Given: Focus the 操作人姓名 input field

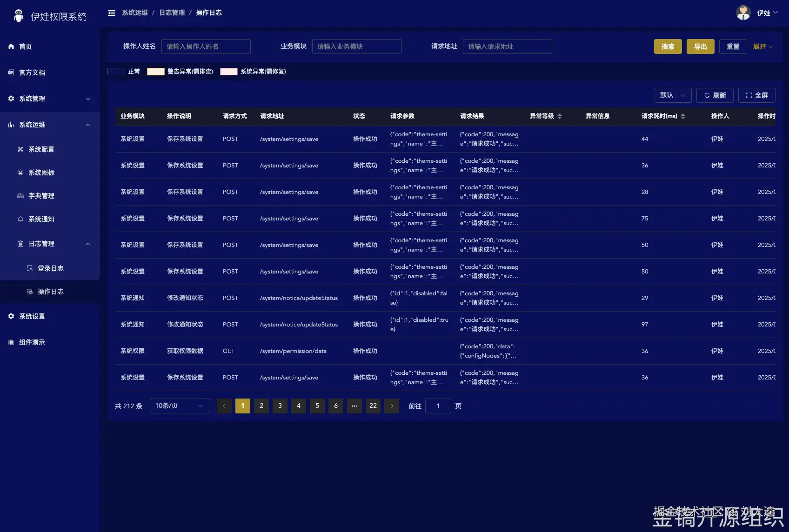Looking at the screenshot, I should click(x=206, y=47).
